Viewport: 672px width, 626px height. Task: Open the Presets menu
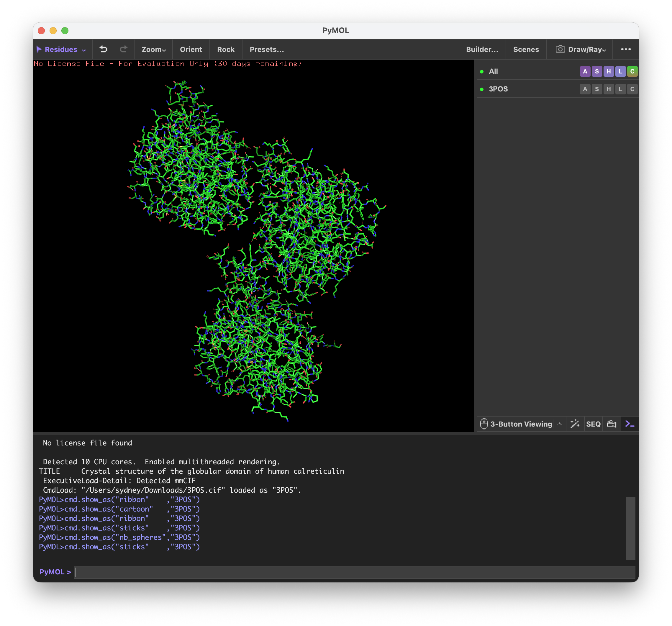pos(267,49)
